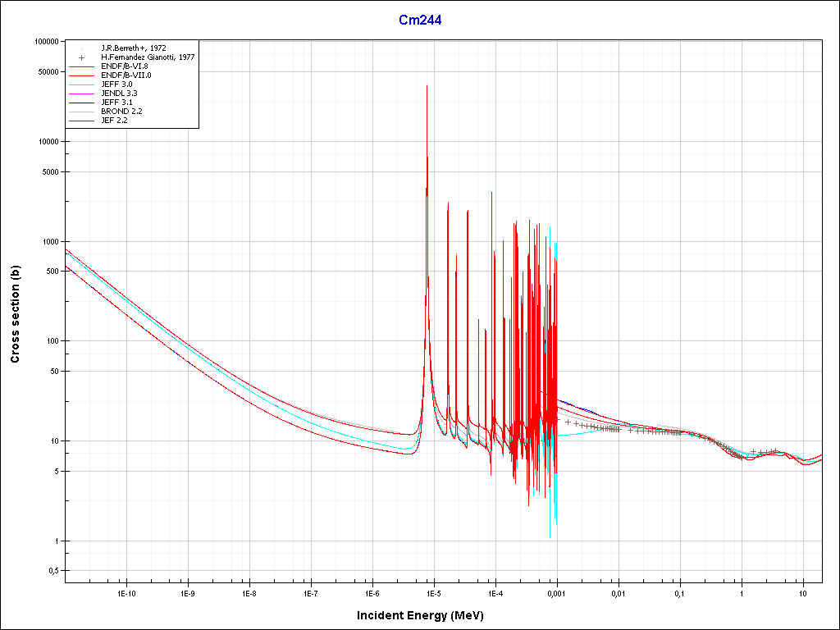Screen dimensions: 840x630
Task: Click the blue line sample for JEFF 3.1
Action: (82, 103)
